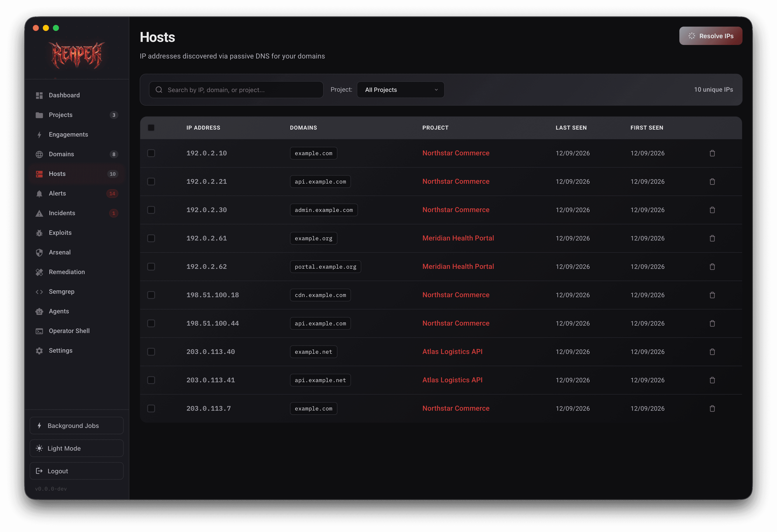
Task: Delete the 192.0.2.61 host entry
Action: click(x=712, y=238)
